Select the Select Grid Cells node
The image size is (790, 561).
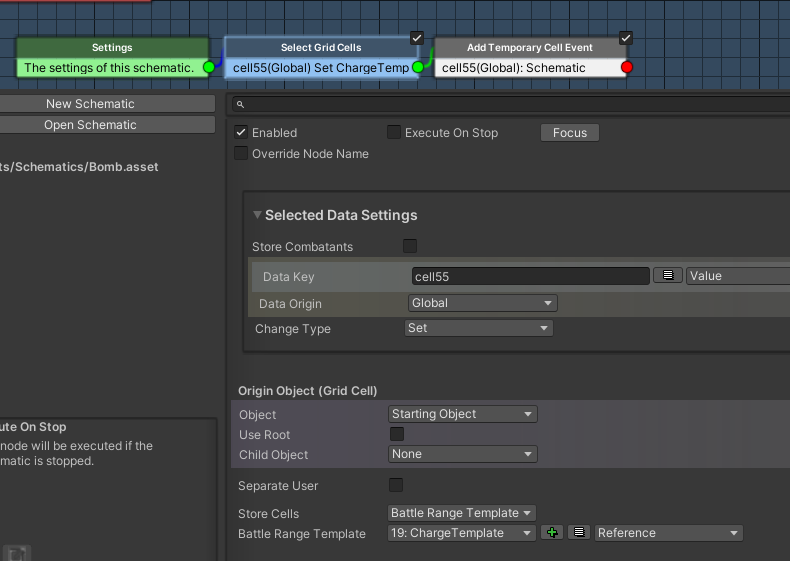[x=321, y=57]
